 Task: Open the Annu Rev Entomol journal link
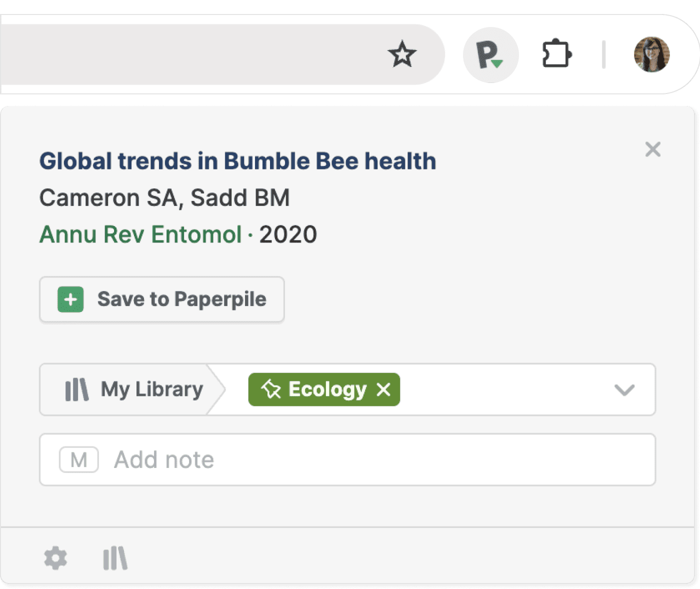pos(141,234)
